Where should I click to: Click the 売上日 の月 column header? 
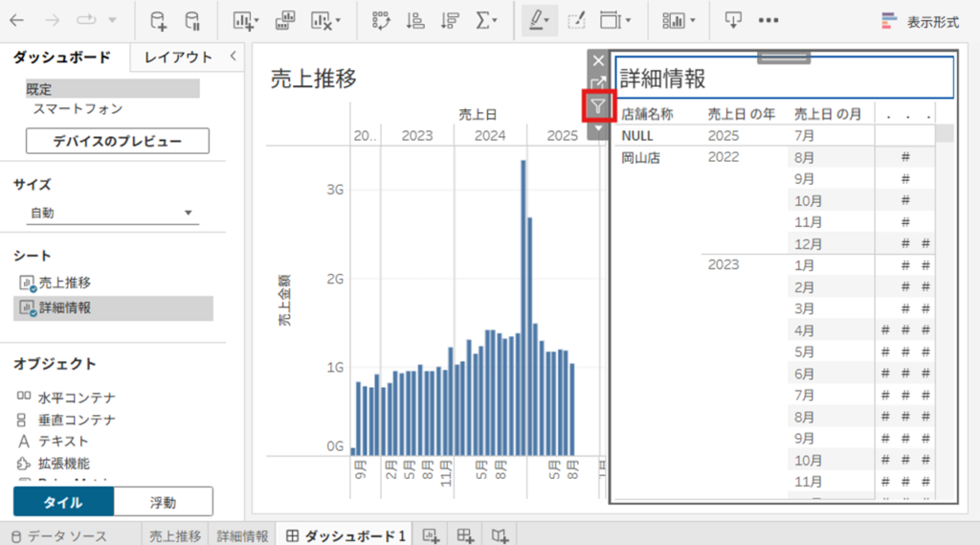[828, 114]
